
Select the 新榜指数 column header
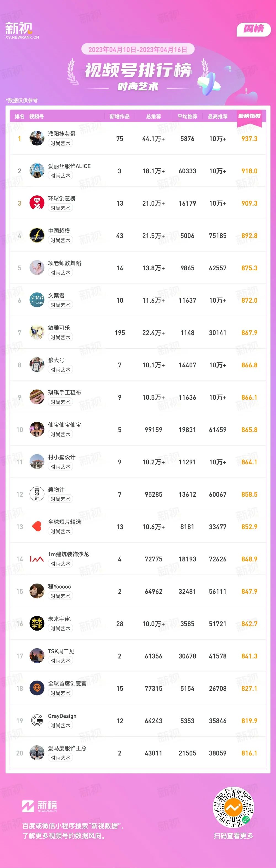point(250,116)
